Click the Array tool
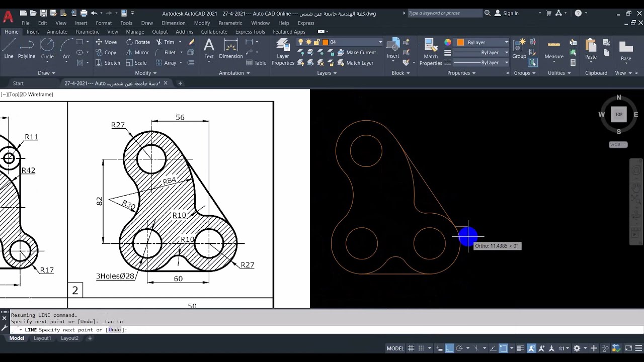Screen dimensions: 644x362 pos(166,63)
